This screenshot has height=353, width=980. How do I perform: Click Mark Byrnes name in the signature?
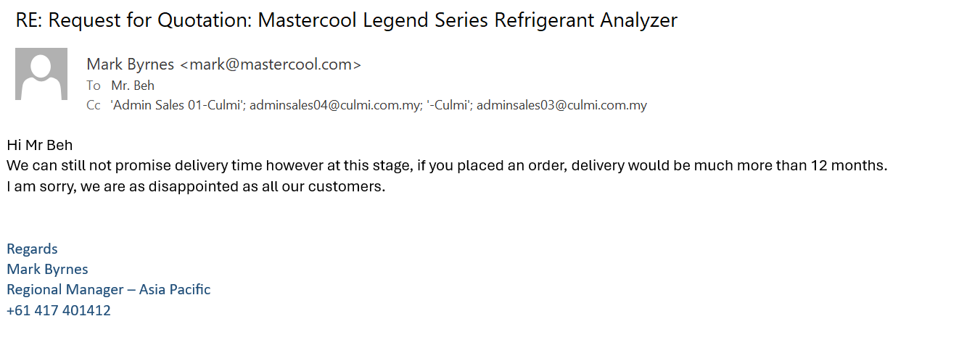point(47,269)
